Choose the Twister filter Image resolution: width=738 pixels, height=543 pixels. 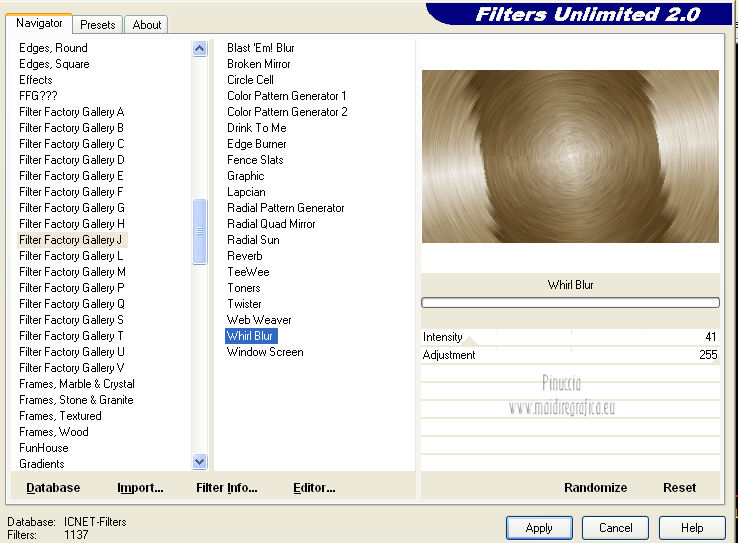tap(244, 304)
